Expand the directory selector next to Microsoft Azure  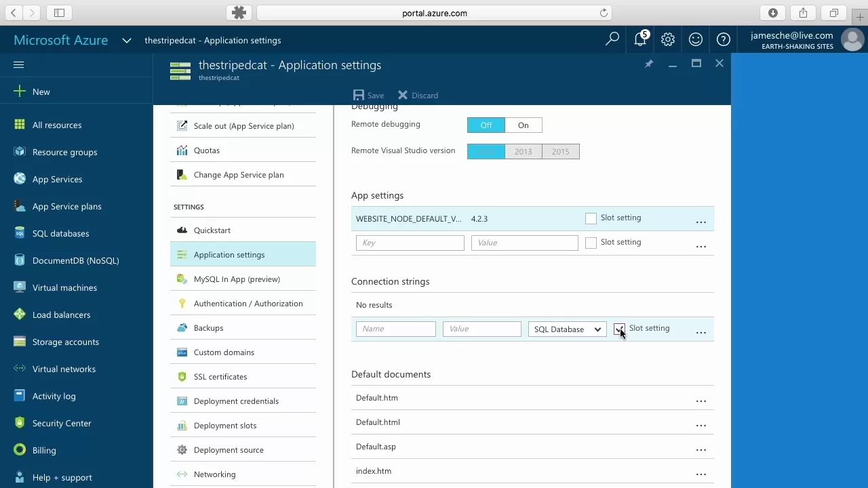[126, 40]
